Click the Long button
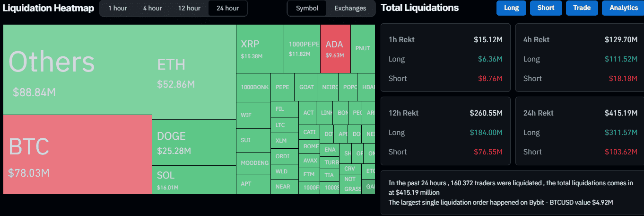Image resolution: width=644 pixels, height=216 pixels. 511,8
